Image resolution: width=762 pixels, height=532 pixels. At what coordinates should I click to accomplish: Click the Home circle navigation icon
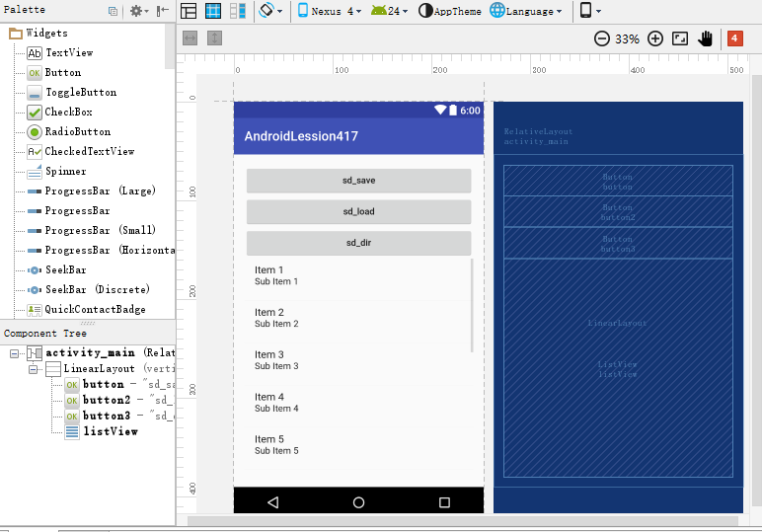(358, 501)
